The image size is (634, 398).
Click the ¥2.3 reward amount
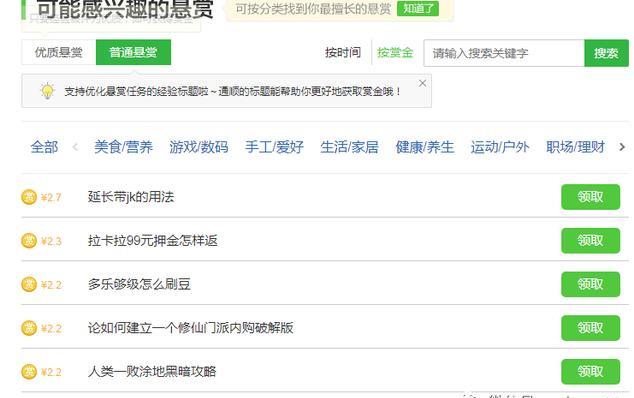[x=51, y=241]
